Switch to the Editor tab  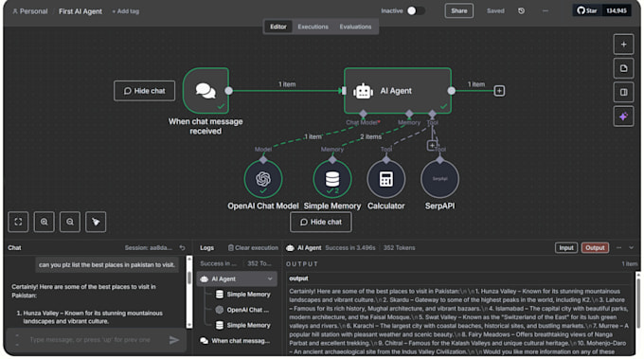point(278,27)
